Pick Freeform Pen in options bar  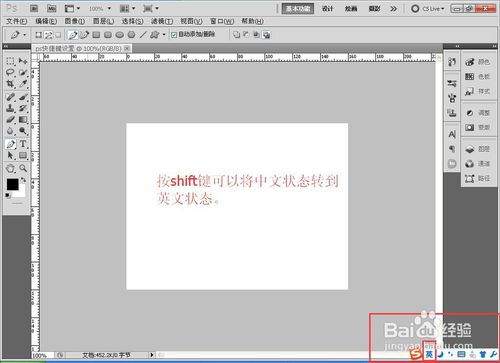coord(85,35)
